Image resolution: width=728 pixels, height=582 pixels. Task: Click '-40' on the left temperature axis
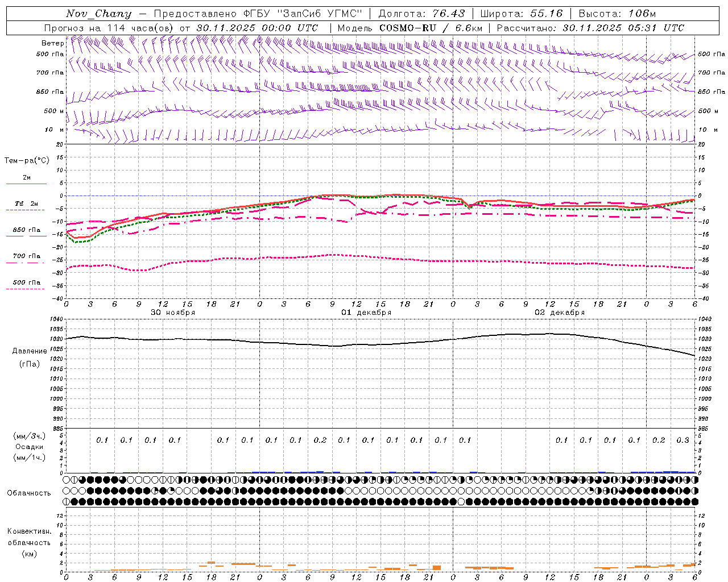click(x=59, y=298)
